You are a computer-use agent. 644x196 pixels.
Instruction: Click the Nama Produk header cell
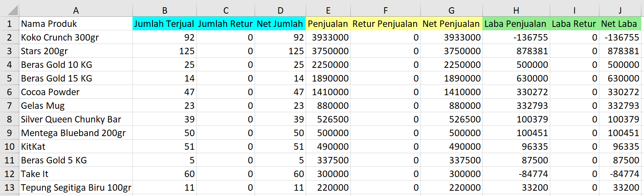76,24
